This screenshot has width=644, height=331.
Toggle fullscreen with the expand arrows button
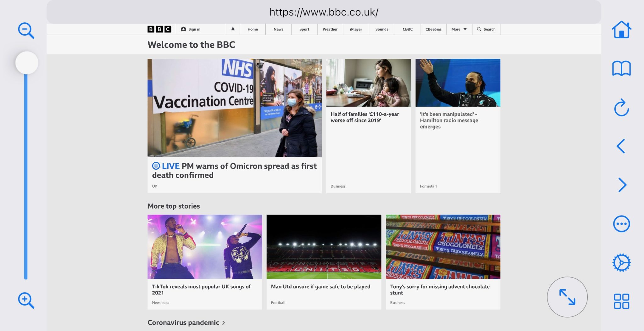[567, 297]
